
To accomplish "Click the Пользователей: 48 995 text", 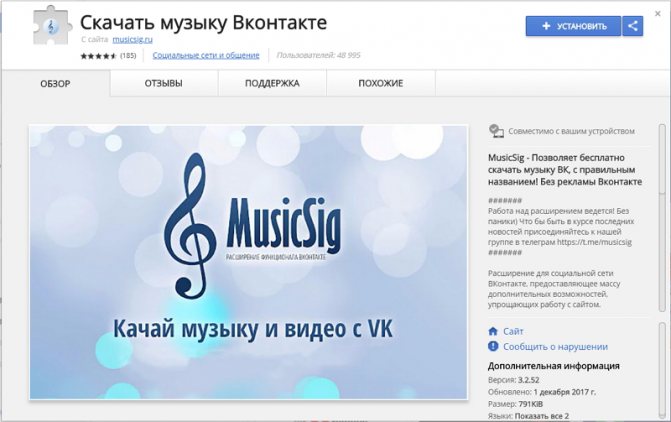I will click(x=318, y=55).
